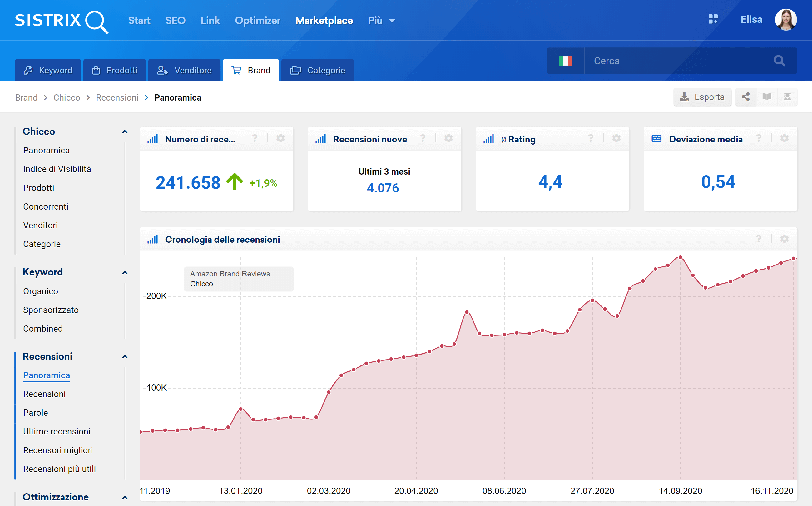The height and width of the screenshot is (506, 812).
Task: Click the bar chart icon of Numero di recensioni
Action: pyautogui.click(x=153, y=139)
